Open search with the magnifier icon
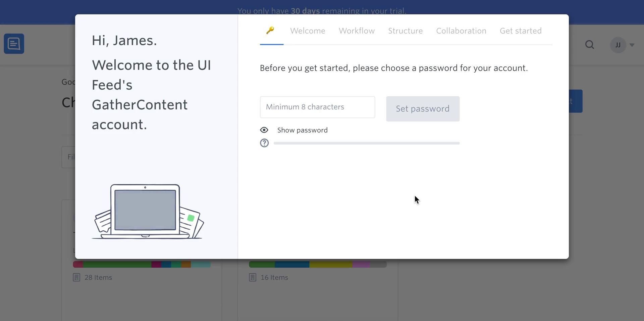 [x=590, y=45]
